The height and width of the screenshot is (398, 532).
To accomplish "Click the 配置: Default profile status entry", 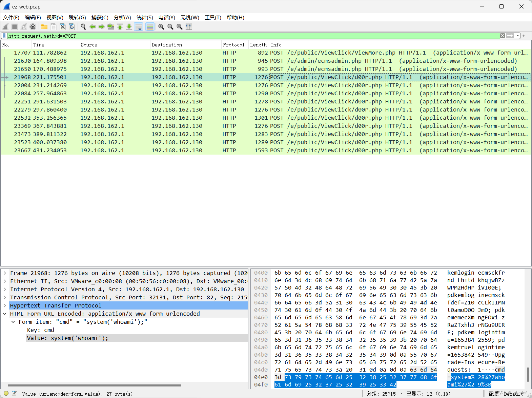I will click(506, 394).
